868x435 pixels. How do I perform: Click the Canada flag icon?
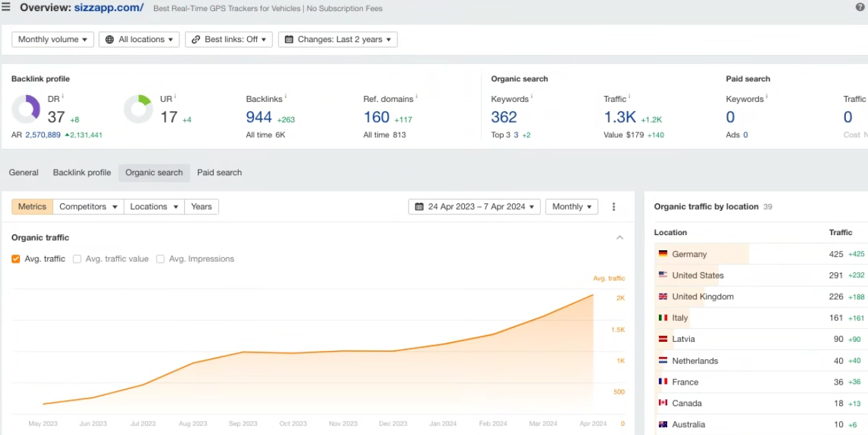(663, 403)
